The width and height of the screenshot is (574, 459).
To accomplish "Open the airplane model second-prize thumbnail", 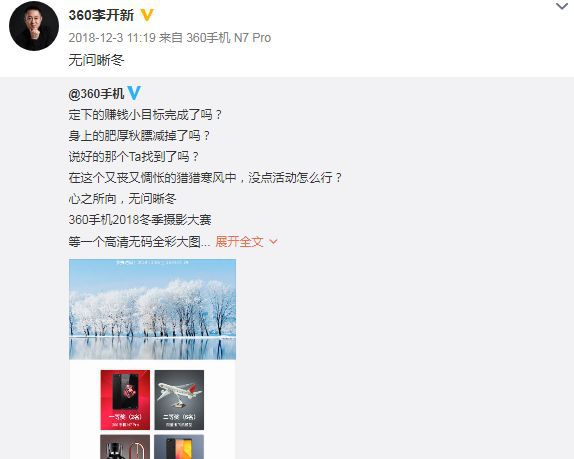I will point(179,400).
